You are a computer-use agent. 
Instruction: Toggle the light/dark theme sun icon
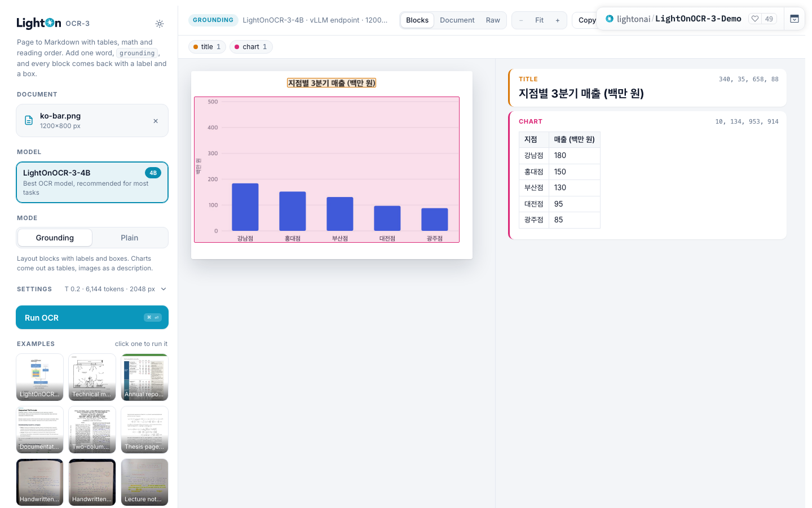pos(160,24)
